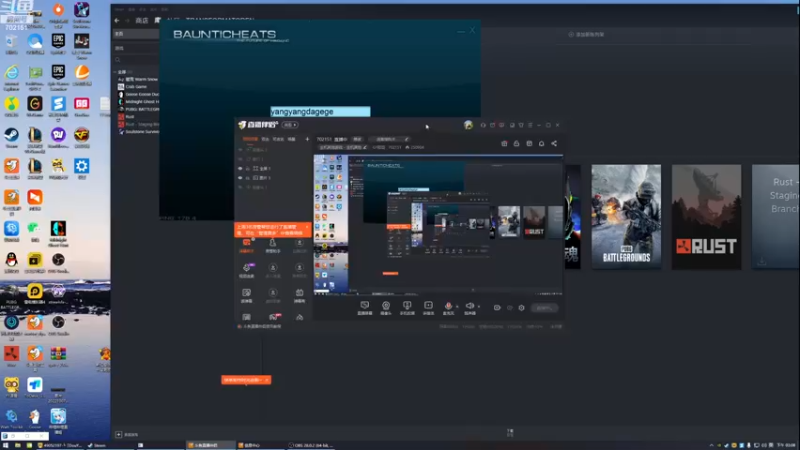Click the Steam library search field
The width and height of the screenshot is (800, 450).
[136, 60]
